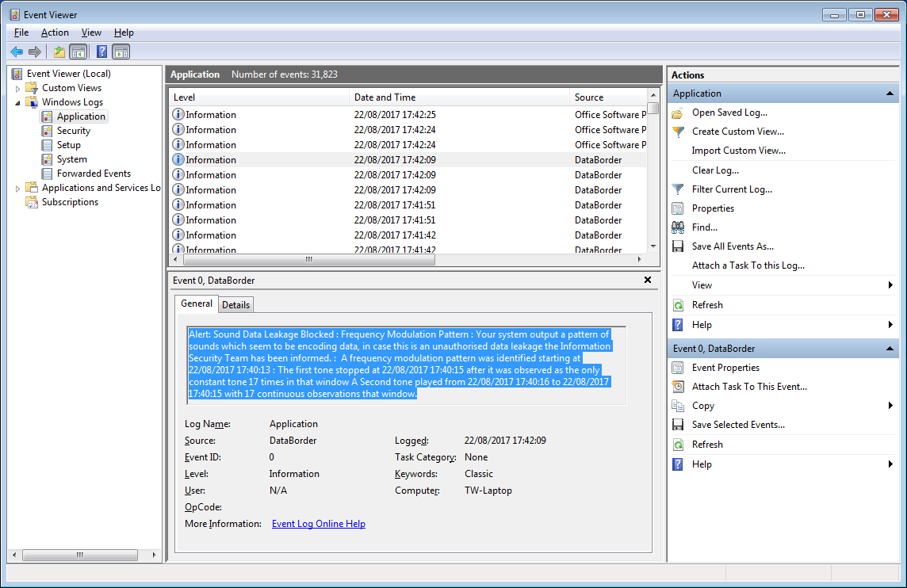The width and height of the screenshot is (907, 588).
Task: Click the Help toolbar icon
Action: click(x=101, y=52)
